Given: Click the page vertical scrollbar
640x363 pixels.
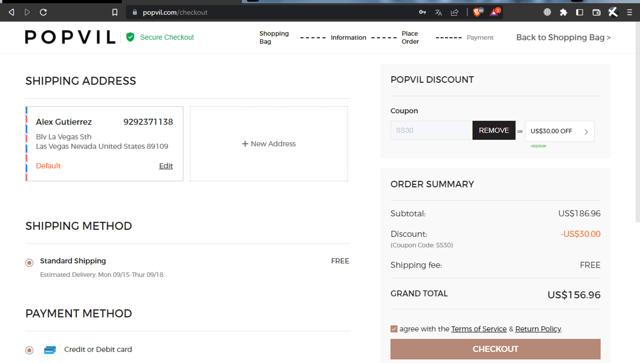Looking at the screenshot, I should pos(637,122).
